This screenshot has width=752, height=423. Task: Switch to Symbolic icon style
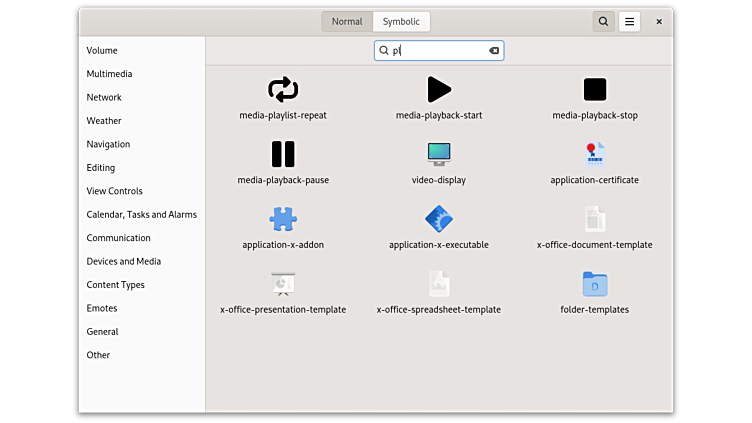401,21
